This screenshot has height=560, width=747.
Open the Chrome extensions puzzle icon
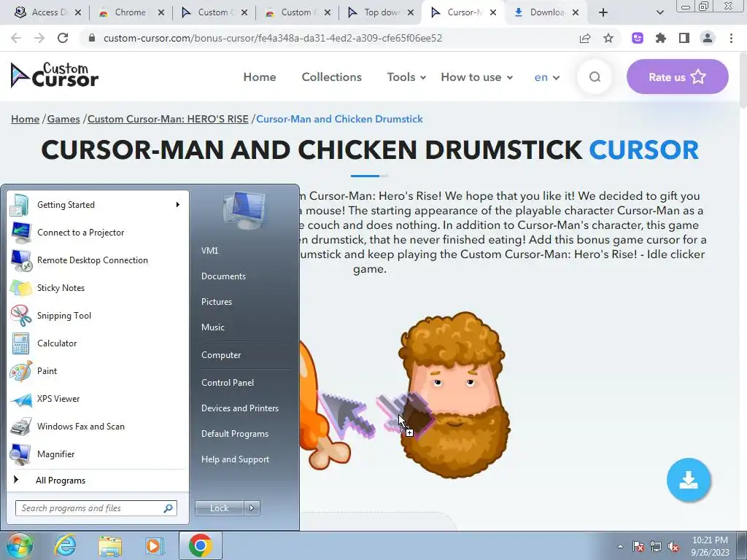pos(661,38)
